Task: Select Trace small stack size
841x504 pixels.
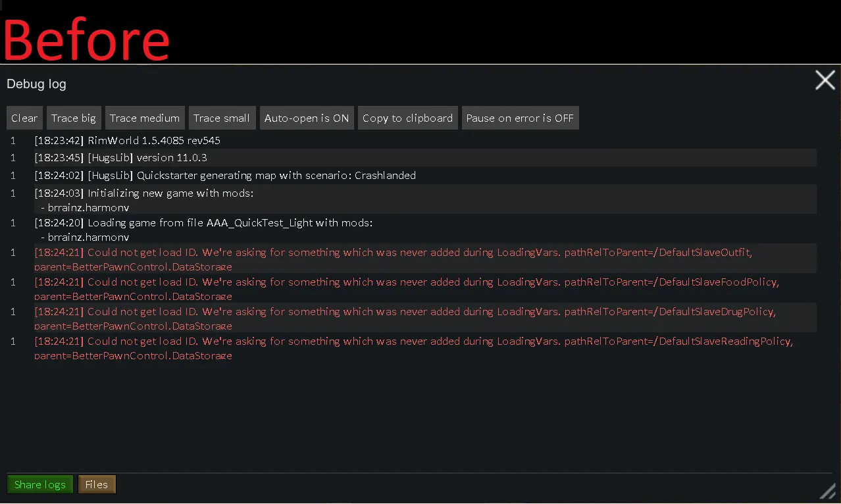Action: pos(222,118)
